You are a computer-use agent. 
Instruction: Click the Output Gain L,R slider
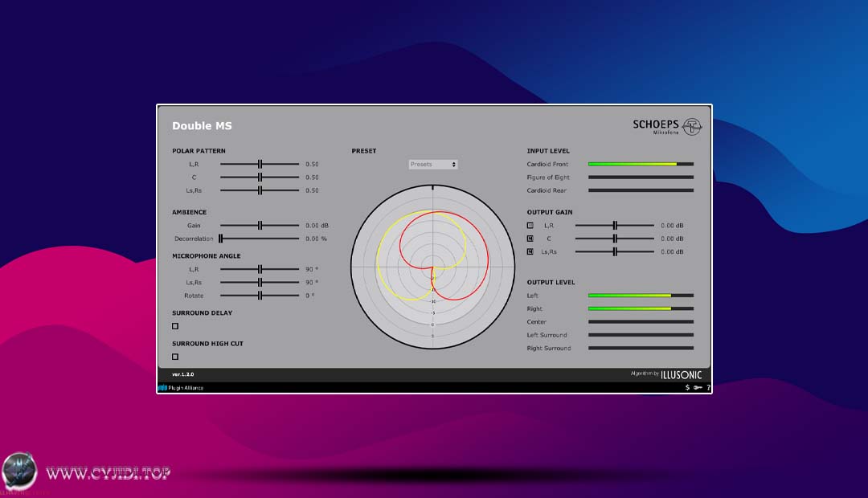615,225
